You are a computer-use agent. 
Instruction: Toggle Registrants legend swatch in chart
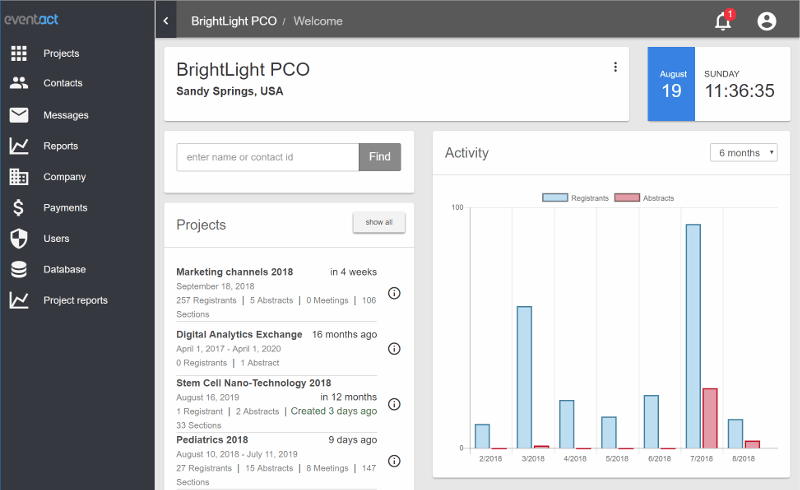pos(555,198)
